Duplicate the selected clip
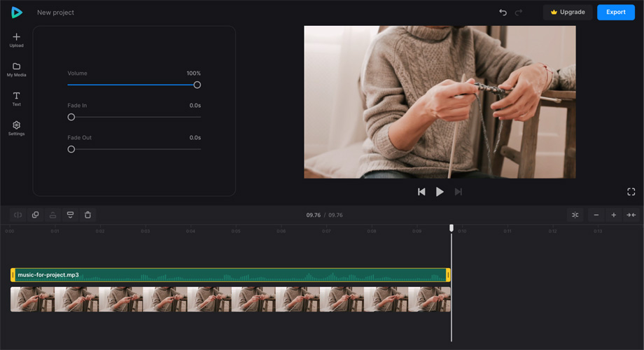Image resolution: width=644 pixels, height=350 pixels. pyautogui.click(x=35, y=215)
